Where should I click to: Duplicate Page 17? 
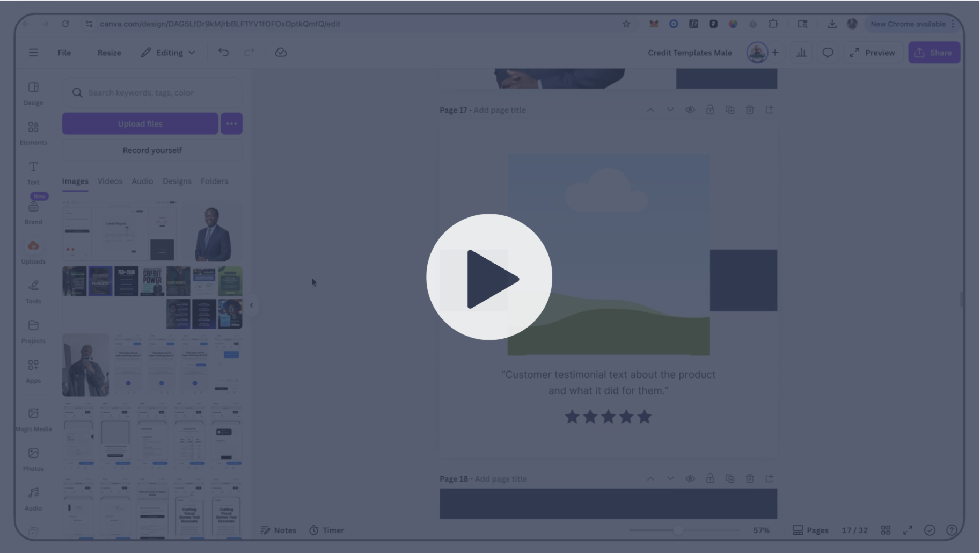pos(730,110)
